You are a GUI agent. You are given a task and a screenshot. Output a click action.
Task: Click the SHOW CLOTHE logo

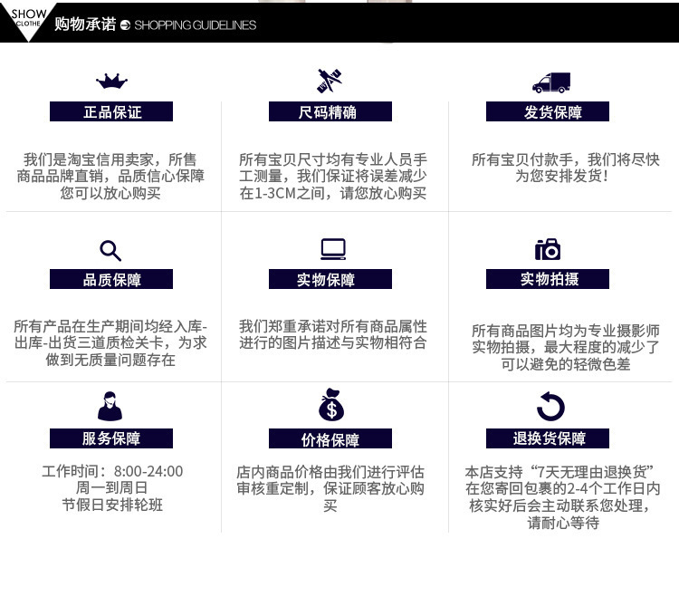(28, 18)
